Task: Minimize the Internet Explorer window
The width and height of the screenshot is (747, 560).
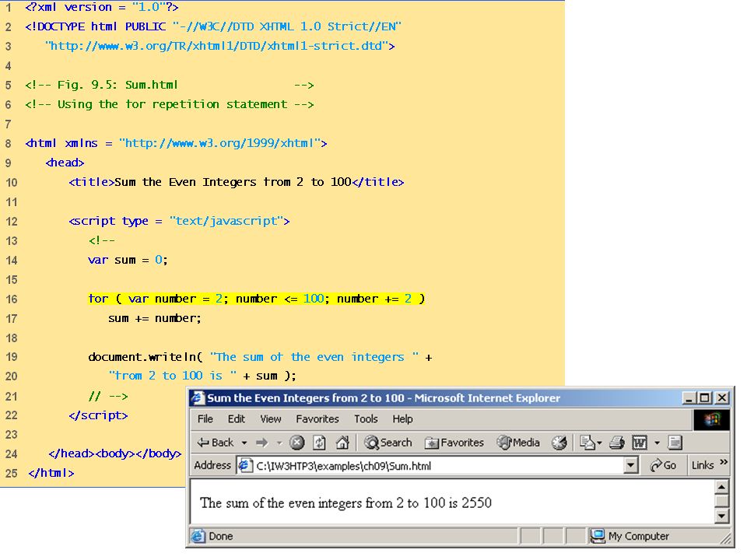Action: pos(689,397)
